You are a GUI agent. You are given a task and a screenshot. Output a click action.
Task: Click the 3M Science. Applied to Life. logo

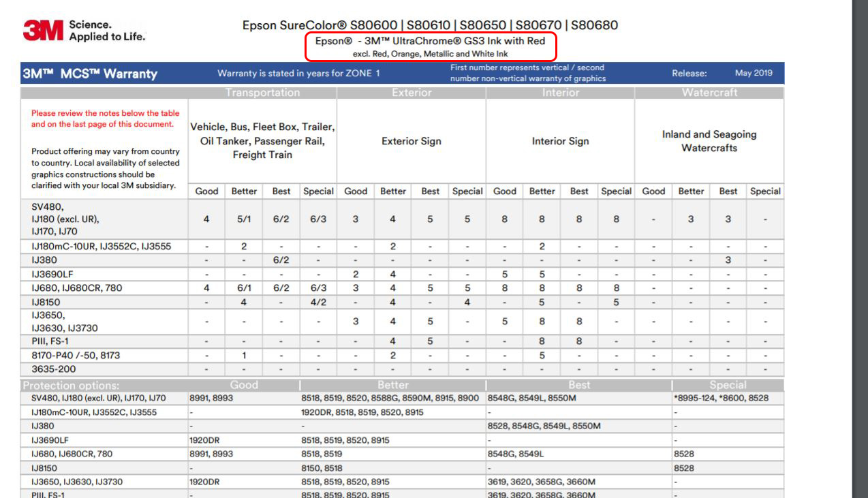(84, 30)
